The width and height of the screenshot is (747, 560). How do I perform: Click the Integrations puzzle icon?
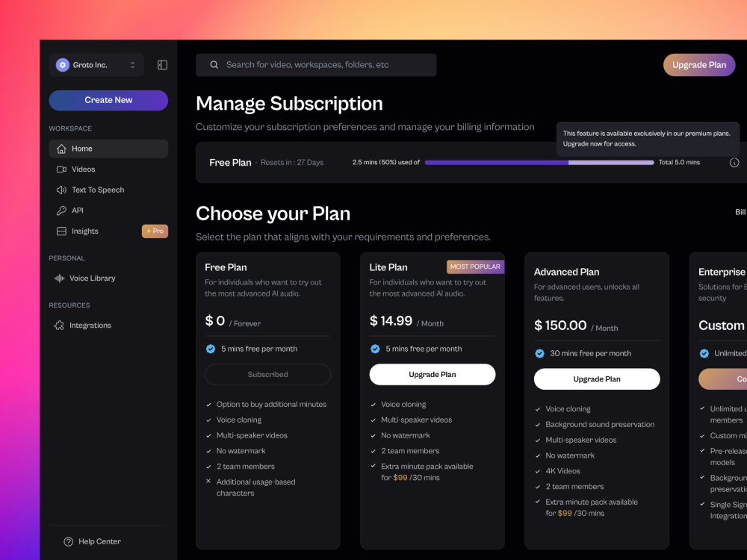[59, 326]
